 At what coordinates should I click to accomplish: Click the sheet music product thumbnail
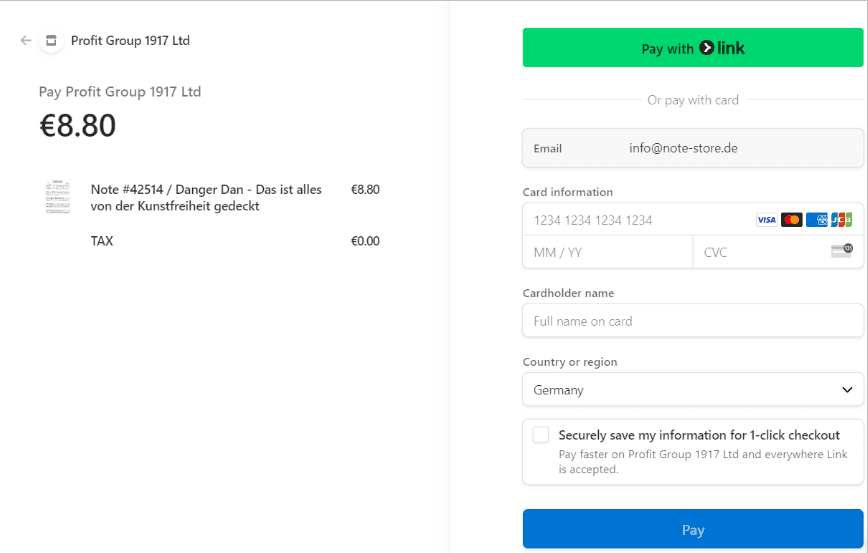point(57,197)
